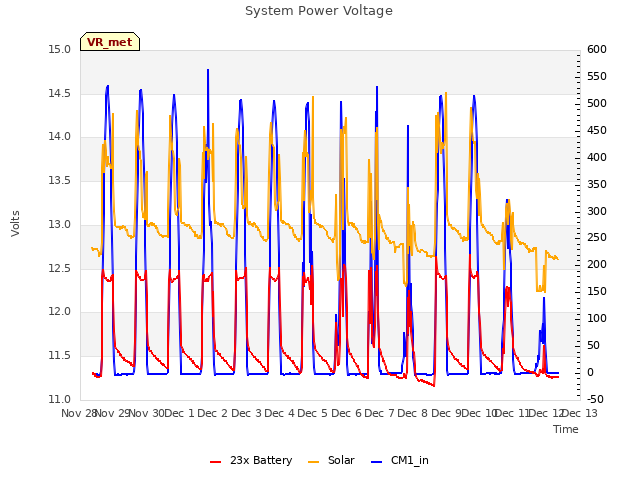Click the Dec 6 date label
The width and height of the screenshot is (640, 480).
tap(347, 413)
